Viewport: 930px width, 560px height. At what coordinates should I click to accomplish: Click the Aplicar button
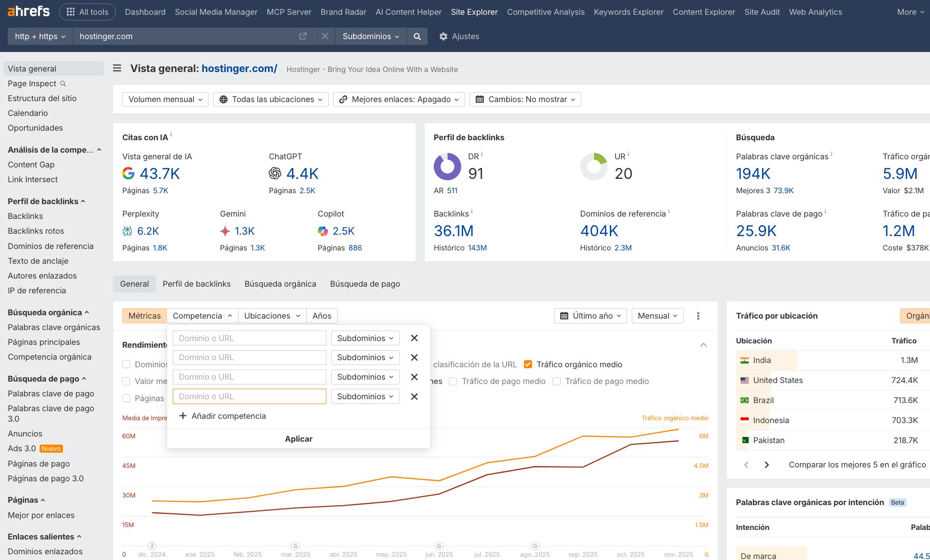click(299, 439)
